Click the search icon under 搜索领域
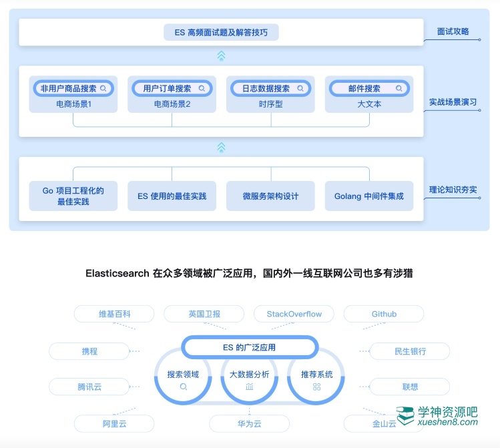 point(183,387)
